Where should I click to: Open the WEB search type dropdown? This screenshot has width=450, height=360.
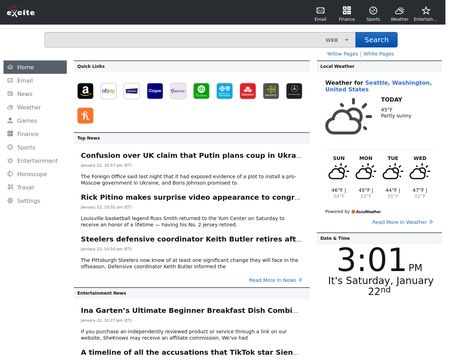pos(337,40)
